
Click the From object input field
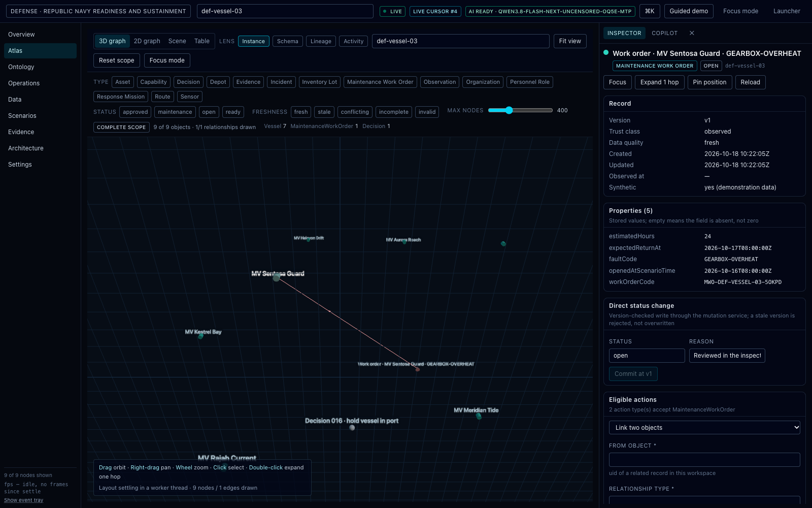coord(704,460)
